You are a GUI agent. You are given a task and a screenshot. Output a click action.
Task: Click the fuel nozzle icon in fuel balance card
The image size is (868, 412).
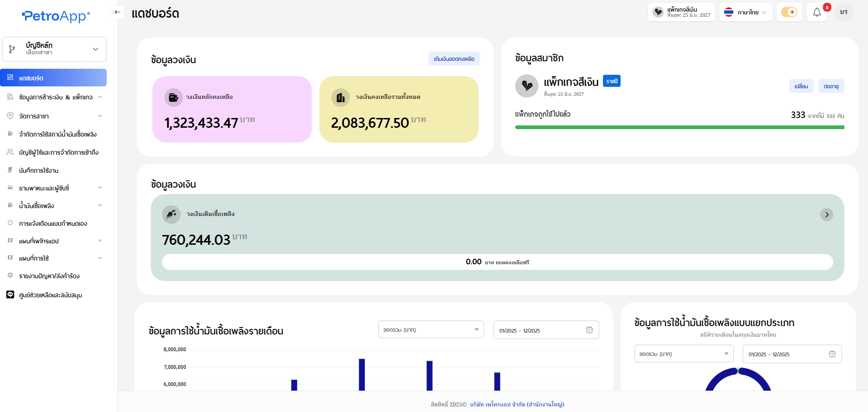coord(171,214)
